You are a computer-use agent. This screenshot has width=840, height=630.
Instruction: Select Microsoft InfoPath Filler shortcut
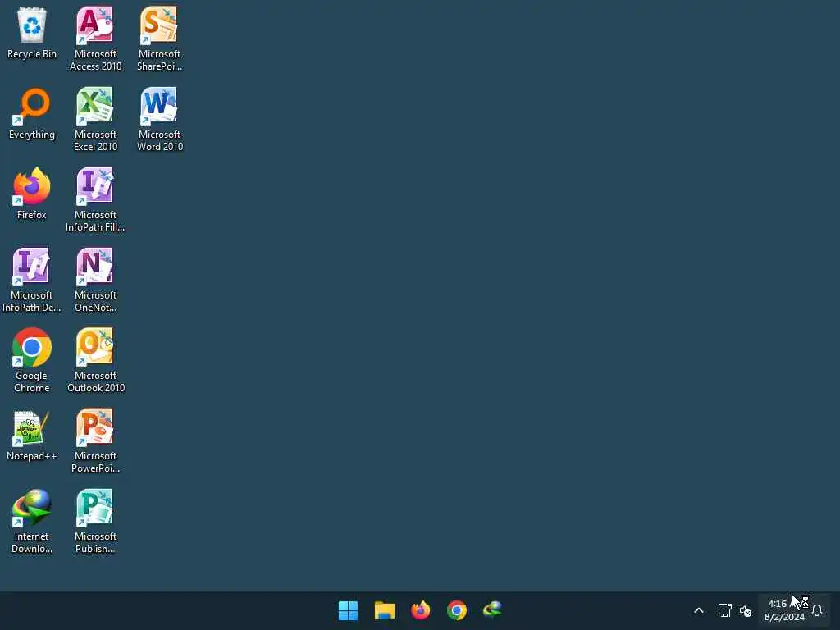click(95, 199)
